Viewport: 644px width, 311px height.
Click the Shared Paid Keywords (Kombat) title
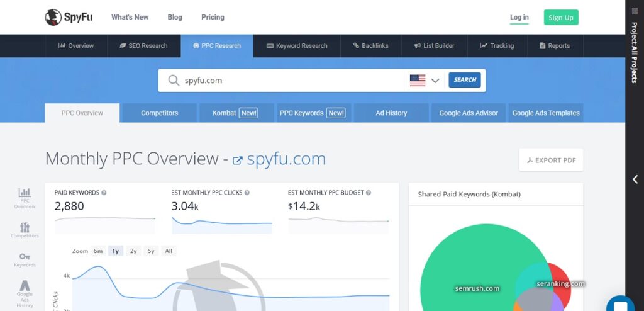[x=469, y=194]
